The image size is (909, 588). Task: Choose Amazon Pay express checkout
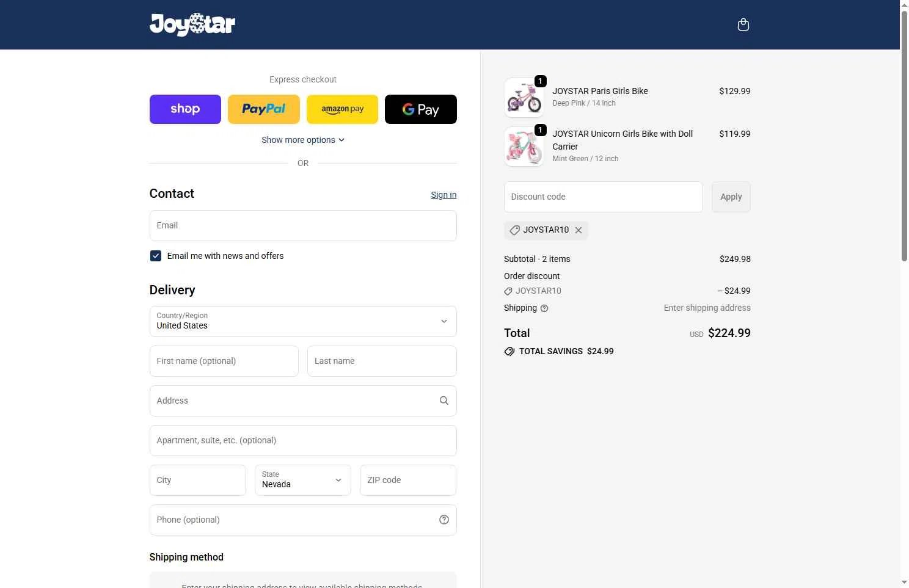pos(342,109)
